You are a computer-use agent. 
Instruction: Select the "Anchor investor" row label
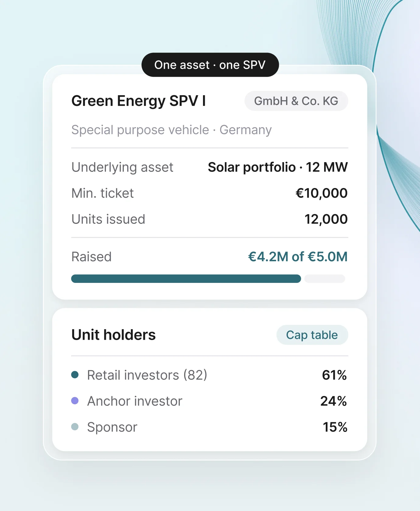pyautogui.click(x=135, y=401)
